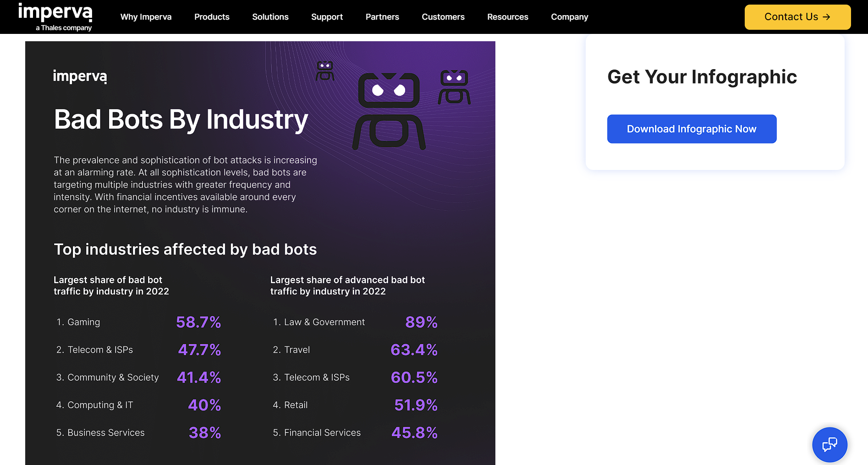Click the Telecom & ISPs 47.7% value

[x=199, y=350]
